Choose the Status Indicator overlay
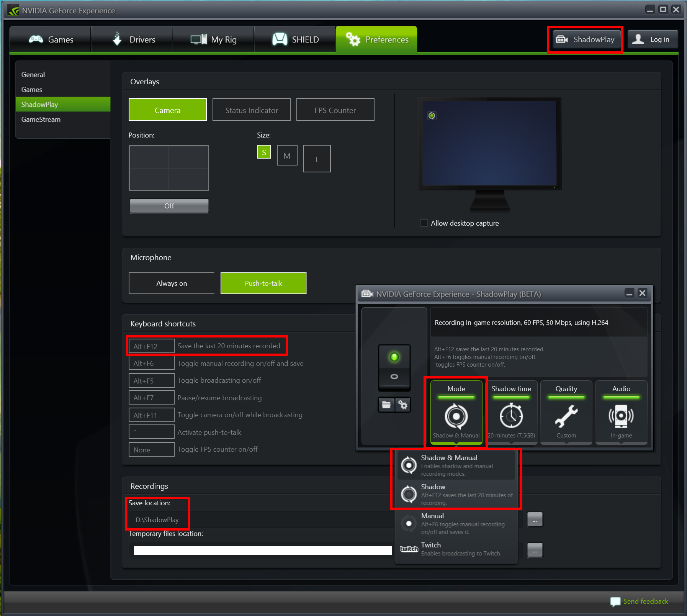 [252, 110]
